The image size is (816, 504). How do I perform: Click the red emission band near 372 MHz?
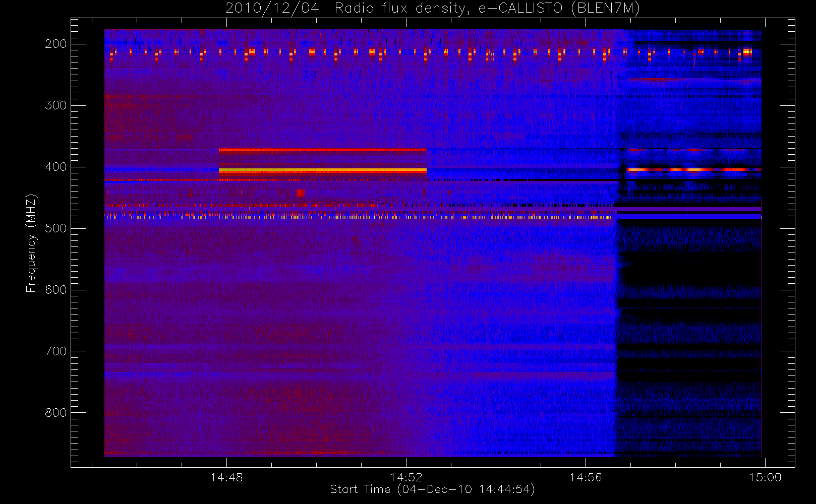[323, 150]
